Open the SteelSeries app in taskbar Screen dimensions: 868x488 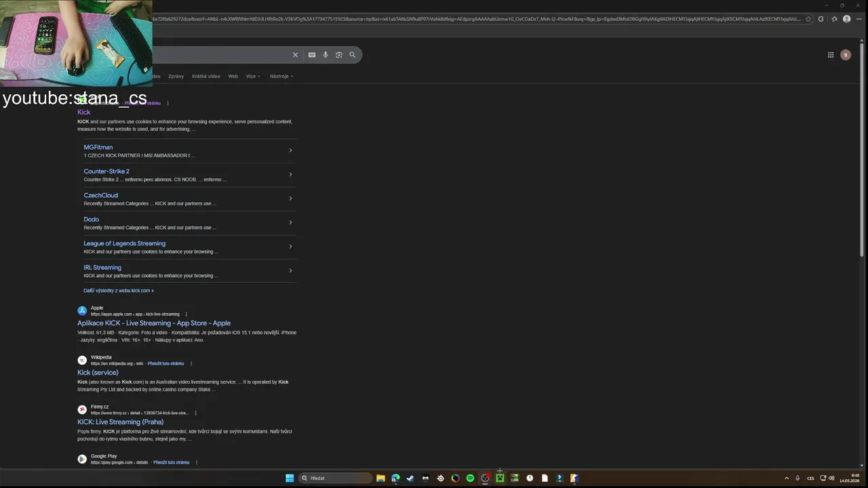(440, 478)
